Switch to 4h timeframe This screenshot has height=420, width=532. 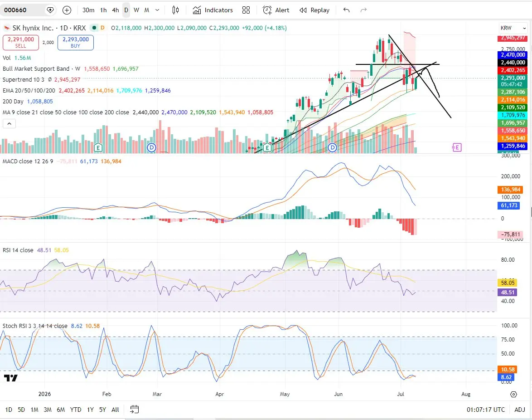pyautogui.click(x=116, y=10)
